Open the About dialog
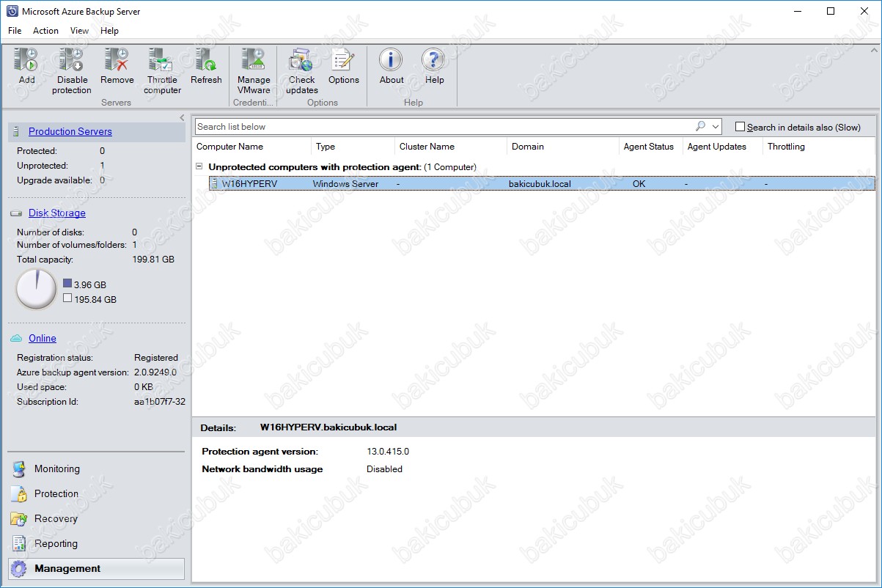Image resolution: width=882 pixels, height=588 pixels. (391, 59)
